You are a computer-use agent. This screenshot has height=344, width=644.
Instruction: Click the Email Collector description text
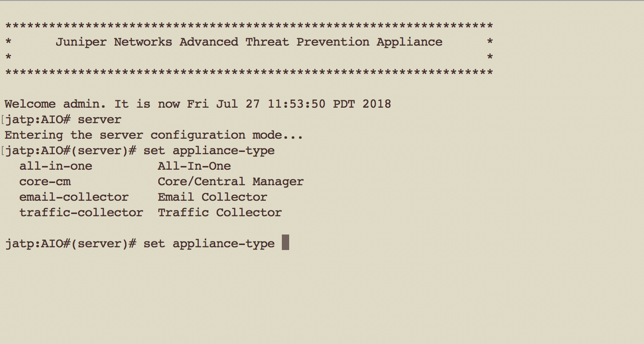click(213, 197)
